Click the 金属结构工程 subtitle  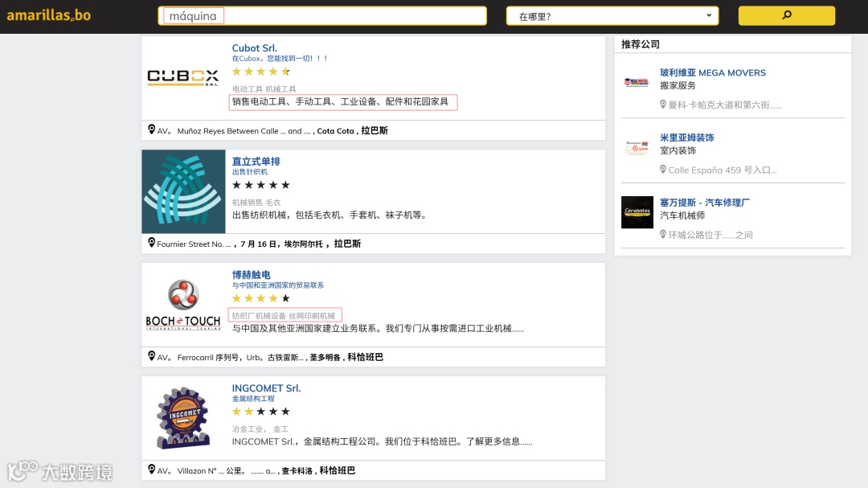tap(253, 399)
